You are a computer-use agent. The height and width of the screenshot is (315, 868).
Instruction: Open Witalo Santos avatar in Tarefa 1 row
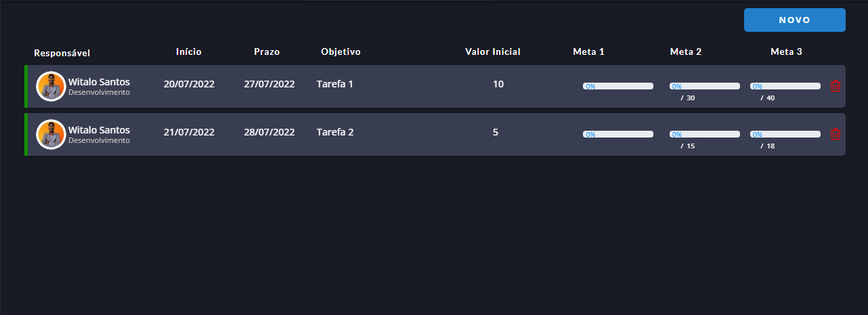click(51, 86)
